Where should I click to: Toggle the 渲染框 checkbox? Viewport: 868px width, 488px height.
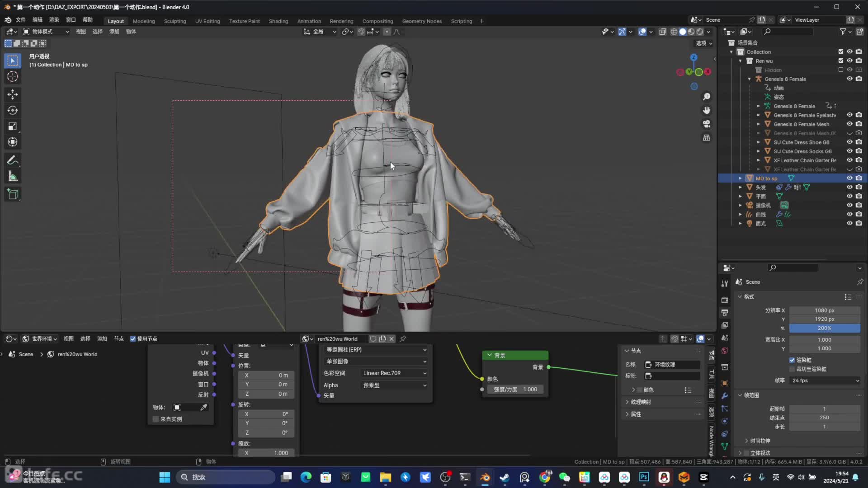click(792, 360)
